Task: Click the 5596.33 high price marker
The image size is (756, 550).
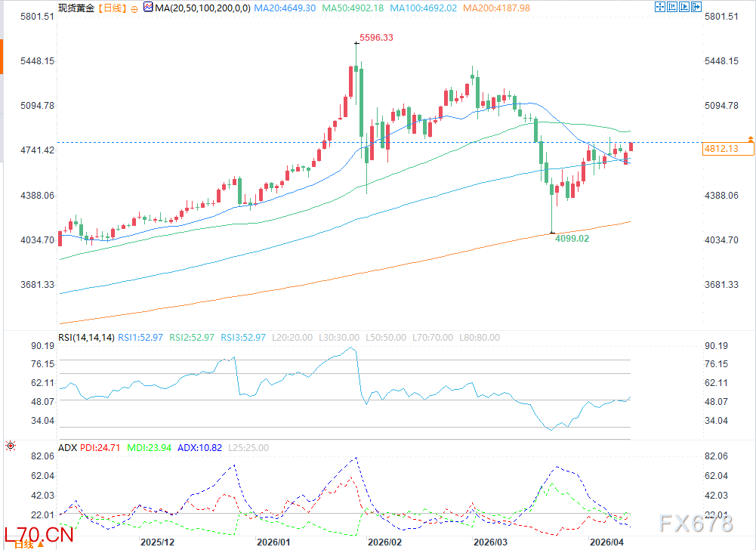Action: [376, 37]
